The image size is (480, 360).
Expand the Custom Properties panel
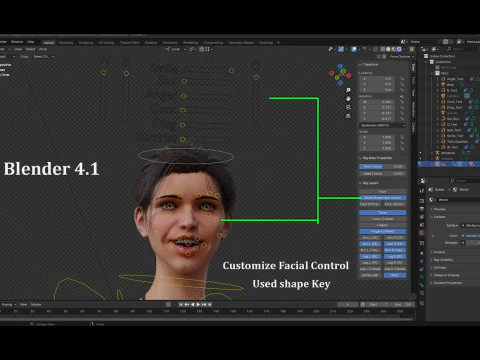pyautogui.click(x=447, y=283)
